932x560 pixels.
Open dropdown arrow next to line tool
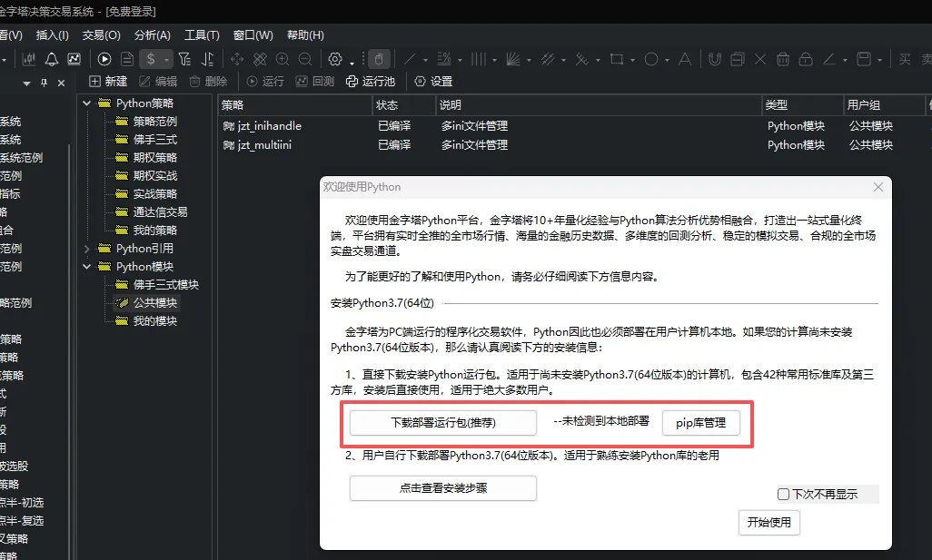tap(425, 60)
